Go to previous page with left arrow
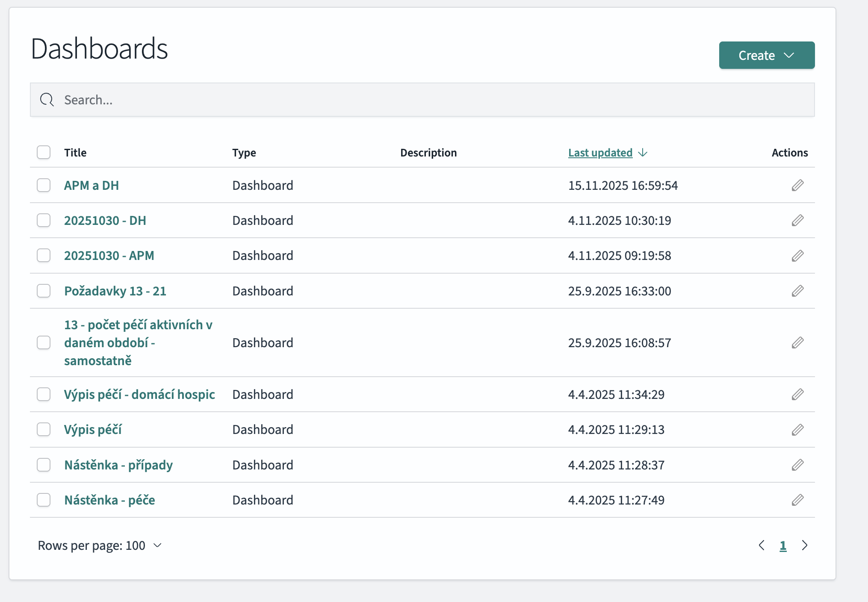Viewport: 868px width, 602px height. pyautogui.click(x=762, y=545)
